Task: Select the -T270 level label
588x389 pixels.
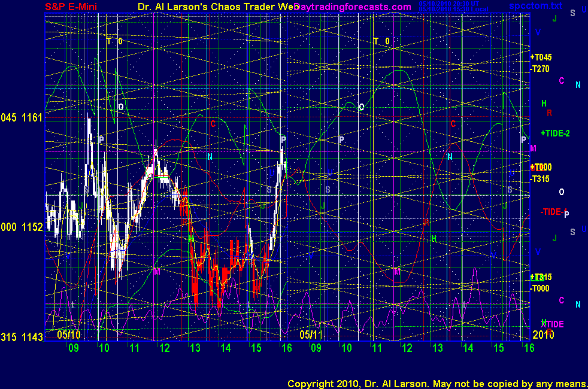Action: tap(539, 69)
